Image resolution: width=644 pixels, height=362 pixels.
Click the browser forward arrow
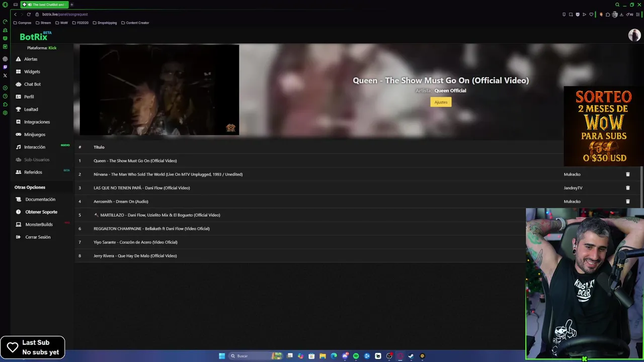click(22, 15)
